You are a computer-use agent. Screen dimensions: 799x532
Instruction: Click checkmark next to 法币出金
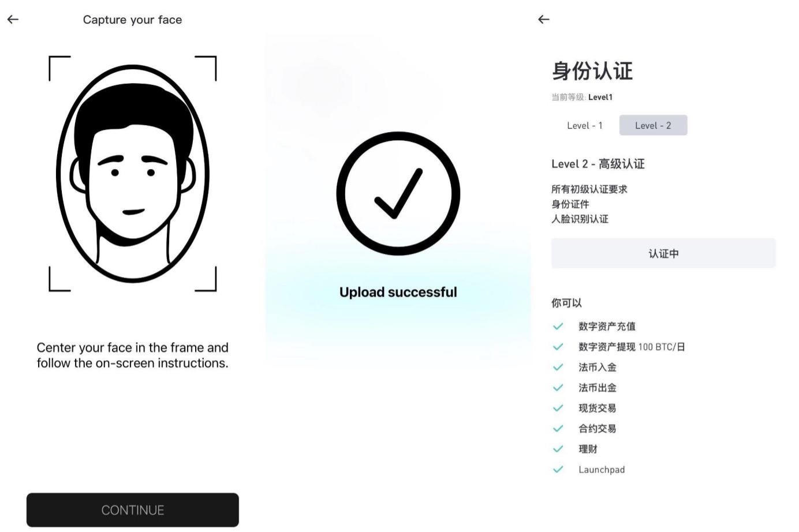(558, 388)
